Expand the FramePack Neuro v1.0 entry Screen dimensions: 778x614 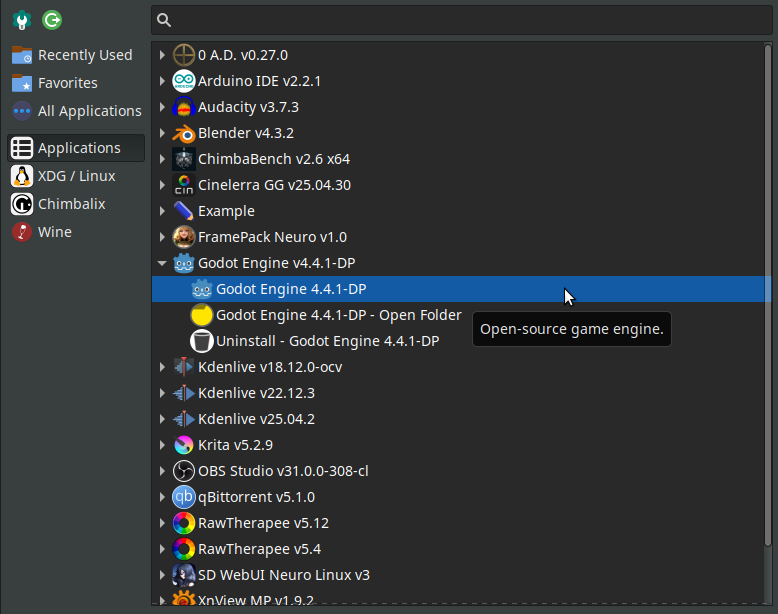click(x=162, y=237)
